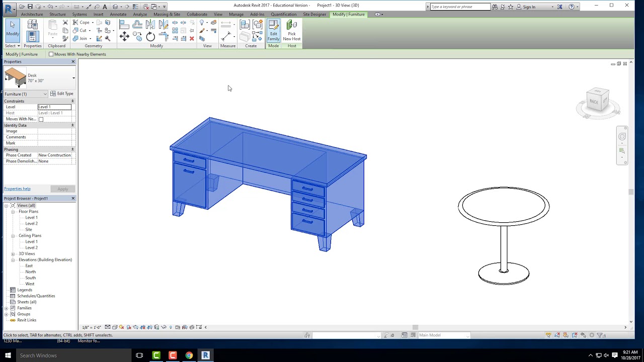Collapse the Constraints section
This screenshot has width=644, height=362.
(72, 101)
